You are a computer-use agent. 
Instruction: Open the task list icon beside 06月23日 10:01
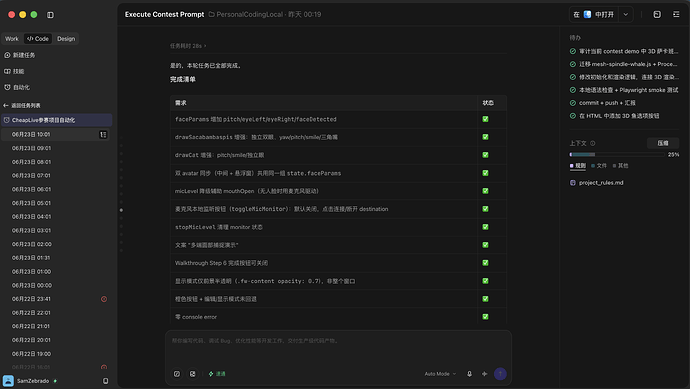103,134
